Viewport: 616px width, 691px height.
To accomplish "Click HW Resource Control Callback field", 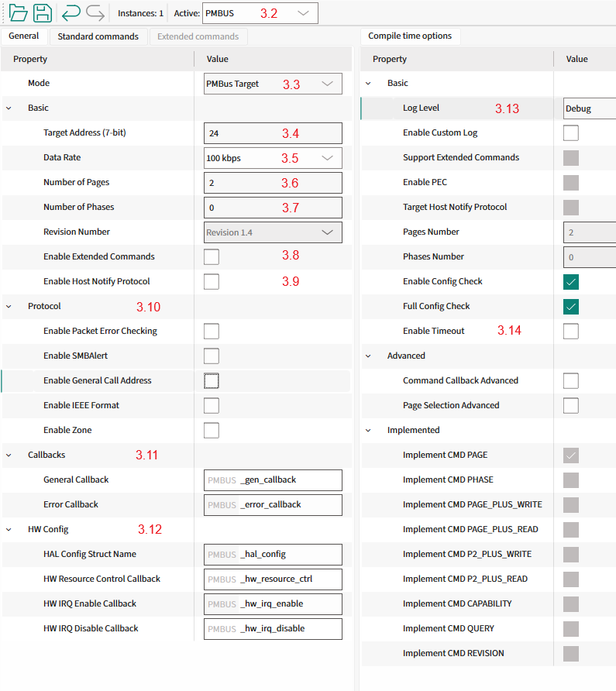I will click(x=273, y=579).
